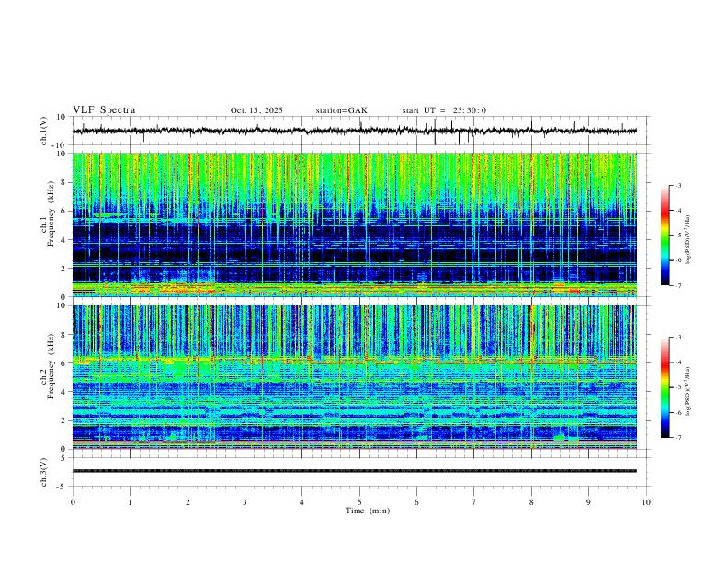Click time axis tick label '6'
This screenshot has height=563, width=728.
click(x=416, y=502)
